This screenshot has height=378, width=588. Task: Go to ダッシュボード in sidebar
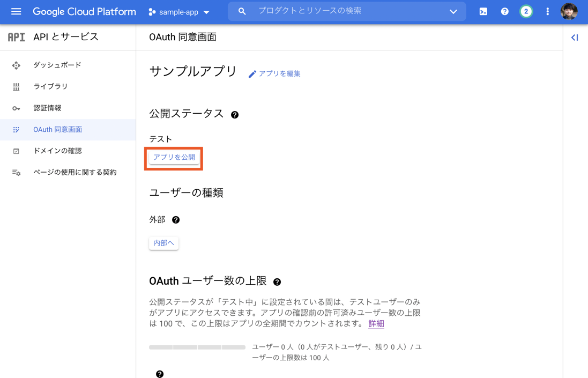pyautogui.click(x=57, y=65)
